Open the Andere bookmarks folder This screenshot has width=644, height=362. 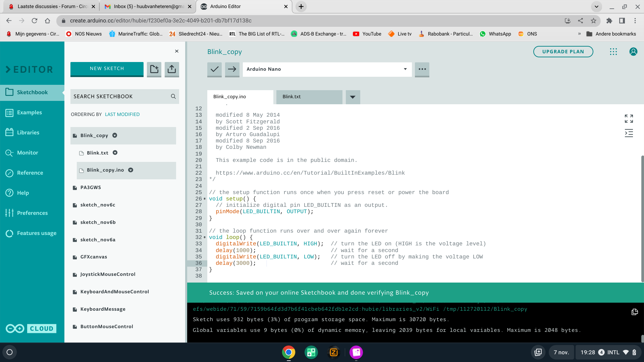click(x=611, y=34)
